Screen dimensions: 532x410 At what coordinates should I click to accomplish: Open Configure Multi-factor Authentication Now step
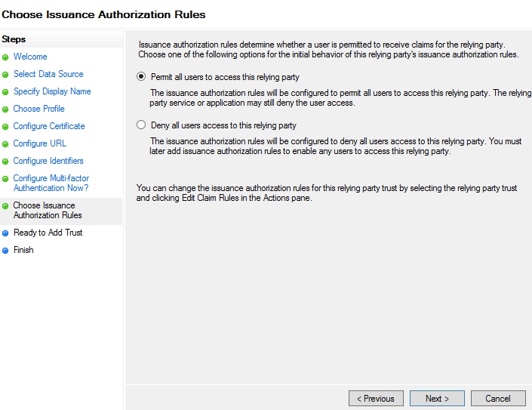51,183
